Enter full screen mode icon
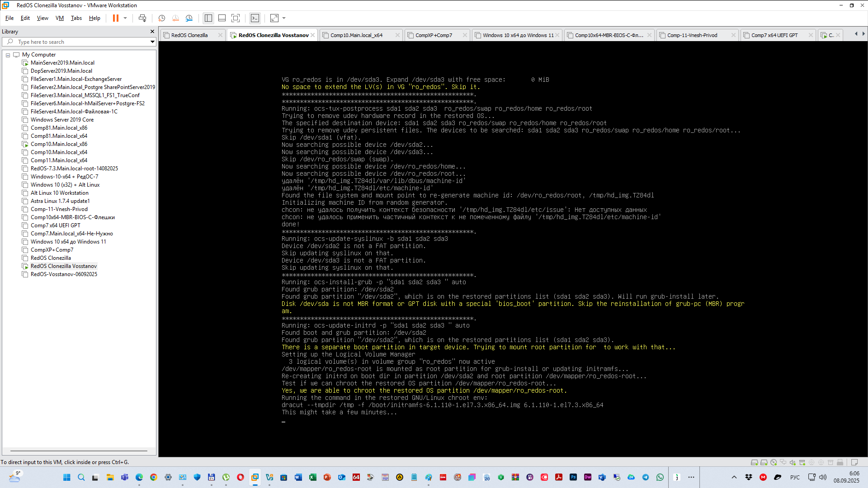The image size is (868, 488). click(x=236, y=18)
